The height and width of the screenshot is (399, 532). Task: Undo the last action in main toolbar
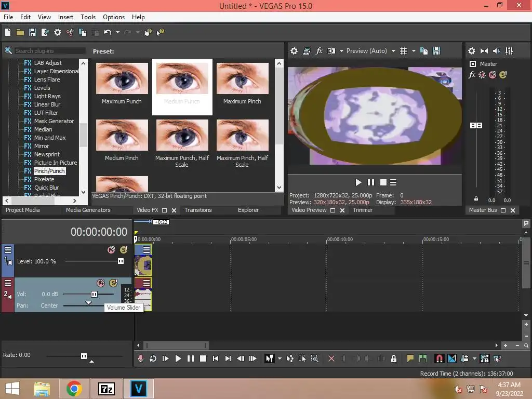108,32
